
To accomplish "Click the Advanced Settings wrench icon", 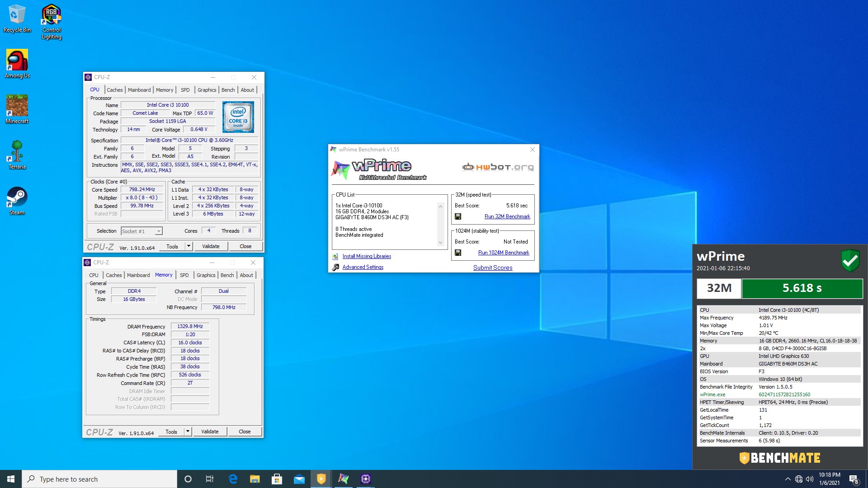I will click(x=335, y=267).
